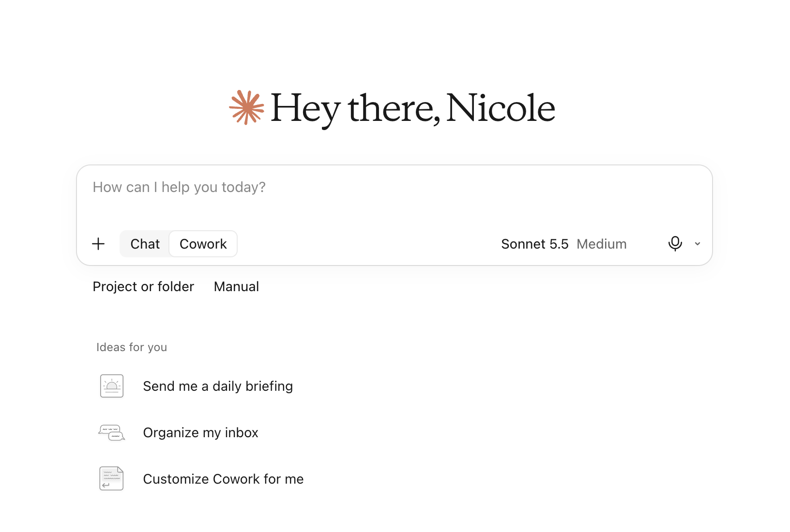
Task: Click the 'Hey there, Nicole' greeting text
Action: pos(412,108)
